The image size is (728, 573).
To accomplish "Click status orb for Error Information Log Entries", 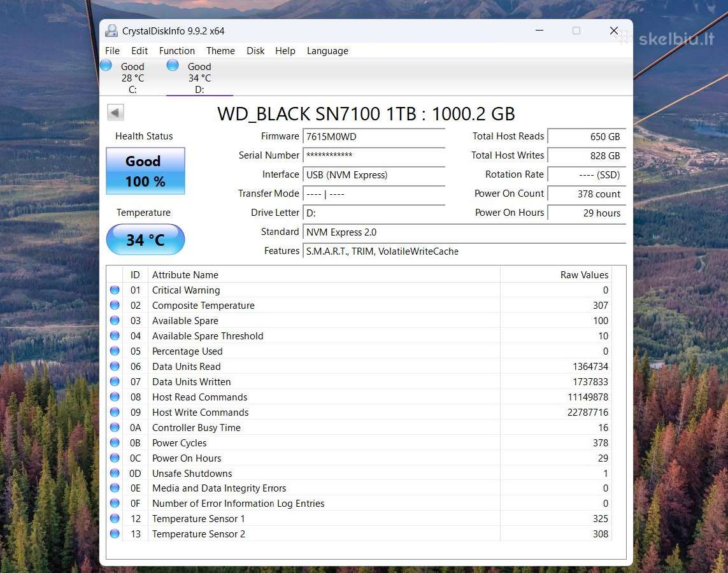I will point(115,504).
